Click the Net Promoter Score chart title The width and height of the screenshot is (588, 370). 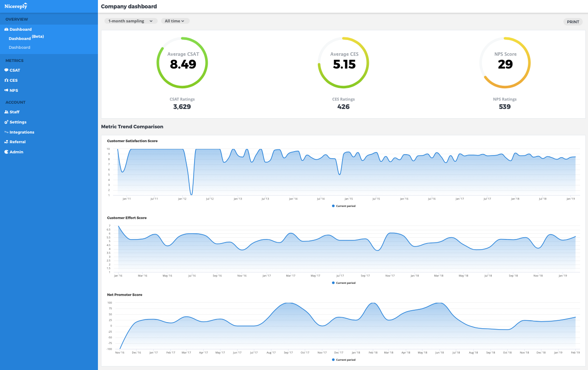pyautogui.click(x=125, y=295)
